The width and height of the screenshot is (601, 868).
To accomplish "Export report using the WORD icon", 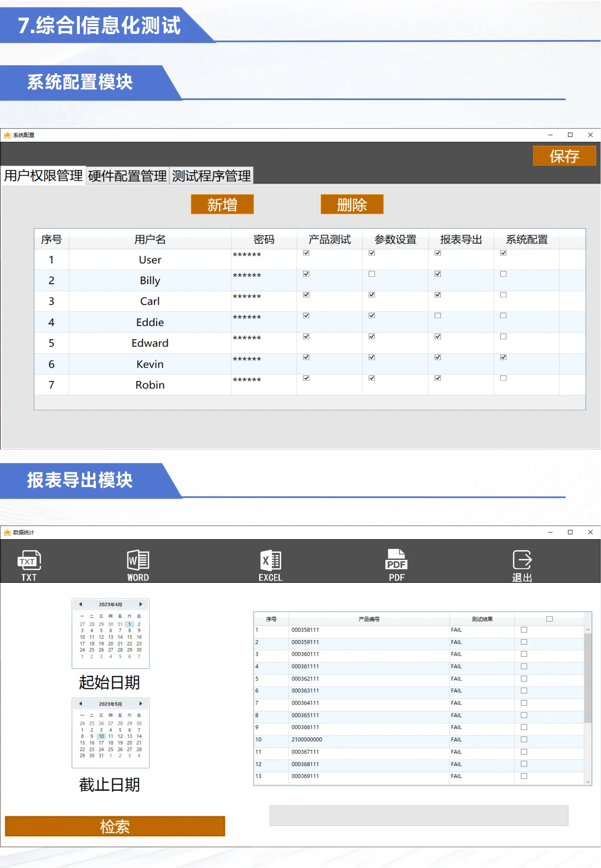I will point(138,565).
